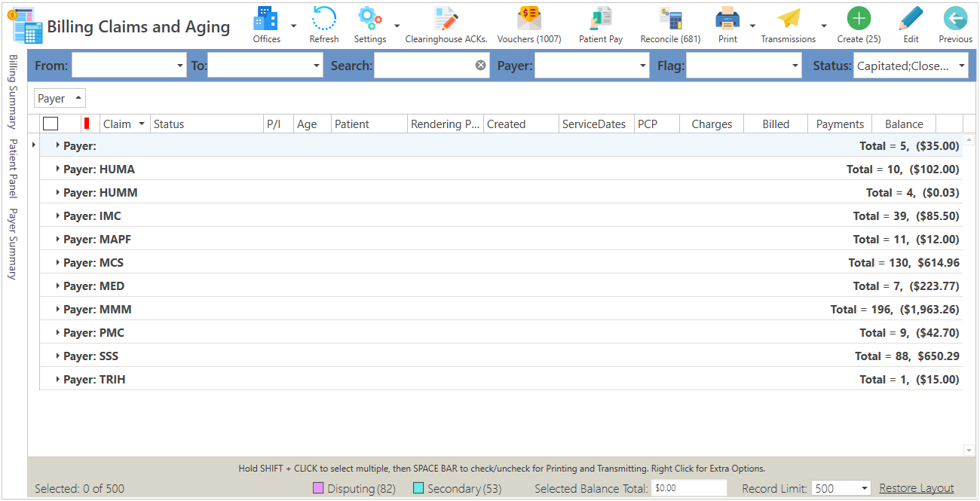The height and width of the screenshot is (501, 980).
Task: Click the "Selected: 0 of 500" status text
Action: [79, 488]
